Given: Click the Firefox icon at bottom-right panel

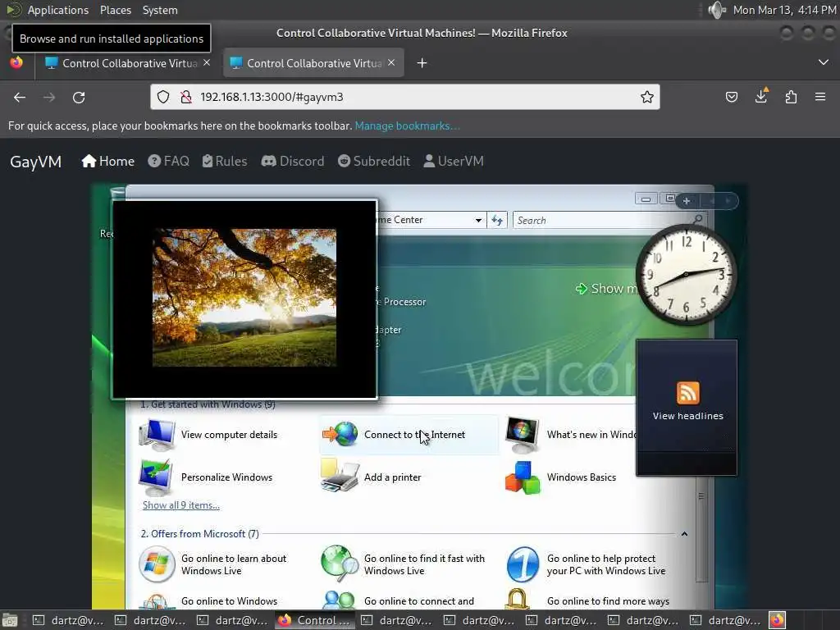Looking at the screenshot, I should pos(778,620).
